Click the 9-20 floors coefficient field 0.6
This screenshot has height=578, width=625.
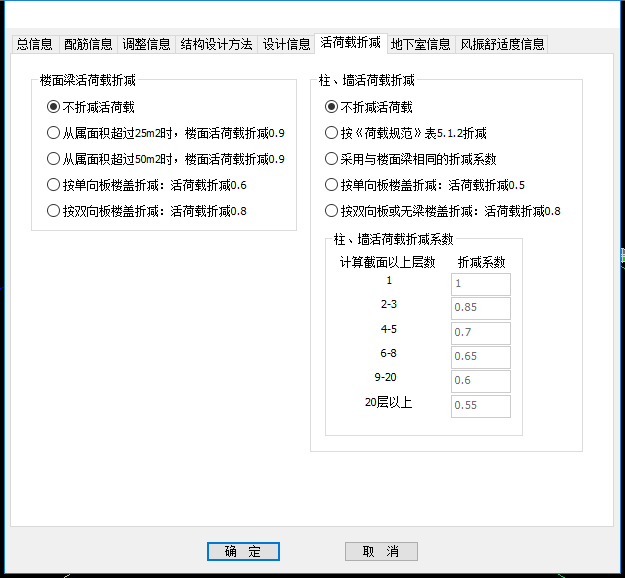click(481, 381)
